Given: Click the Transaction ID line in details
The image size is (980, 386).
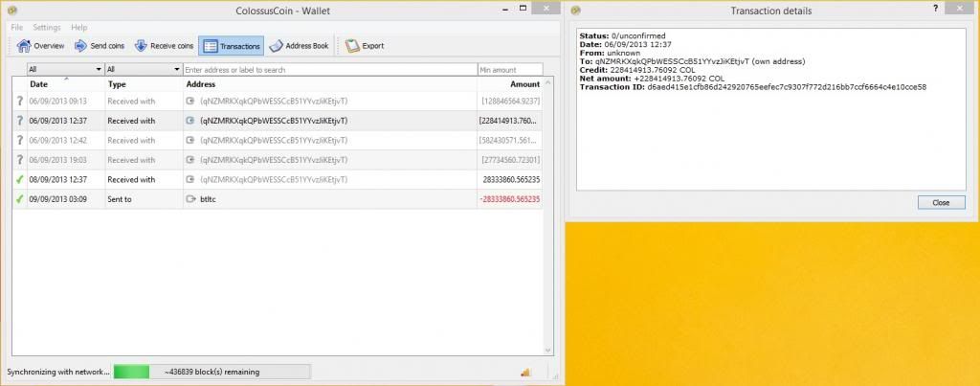Looking at the screenshot, I should click(752, 87).
